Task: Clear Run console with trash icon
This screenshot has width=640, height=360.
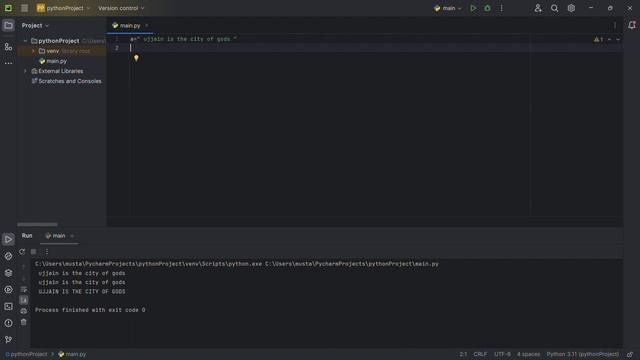Action: [x=24, y=322]
